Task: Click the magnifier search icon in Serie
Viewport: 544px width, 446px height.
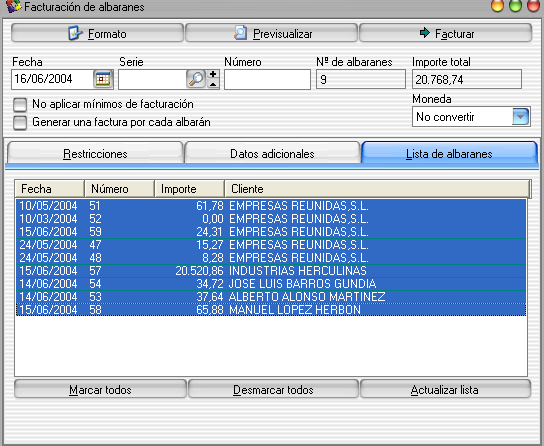Action: tap(196, 79)
